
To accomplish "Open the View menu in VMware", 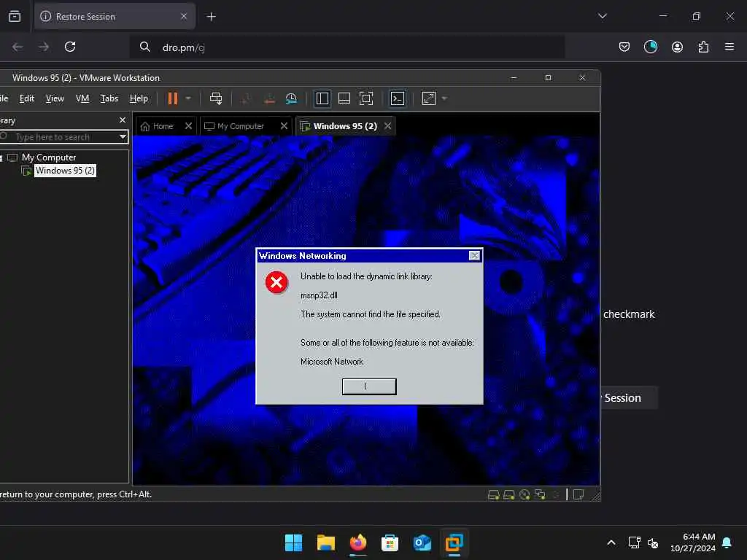I will click(55, 98).
